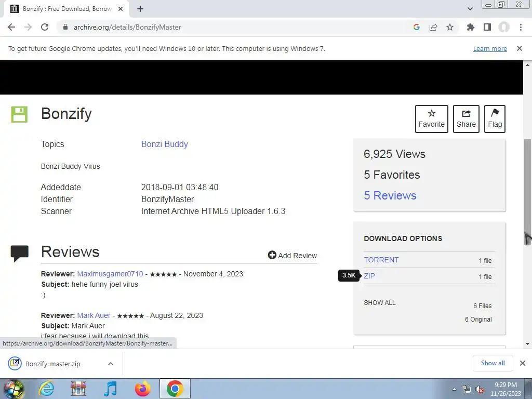Open the 5 Reviews link
The width and height of the screenshot is (532, 399).
point(390,195)
